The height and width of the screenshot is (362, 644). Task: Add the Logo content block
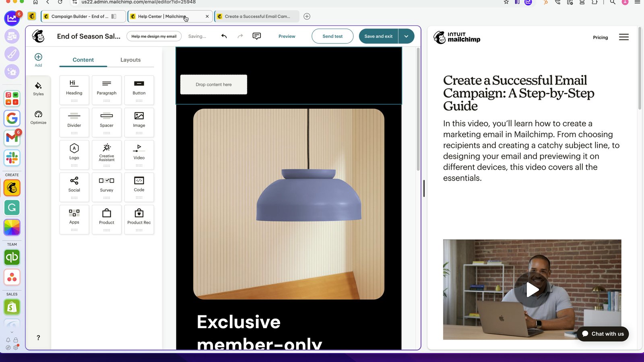(x=74, y=155)
